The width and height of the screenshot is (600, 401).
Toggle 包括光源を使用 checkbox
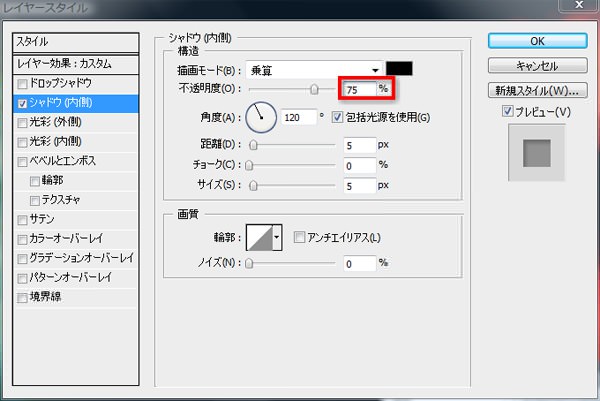coord(337,118)
